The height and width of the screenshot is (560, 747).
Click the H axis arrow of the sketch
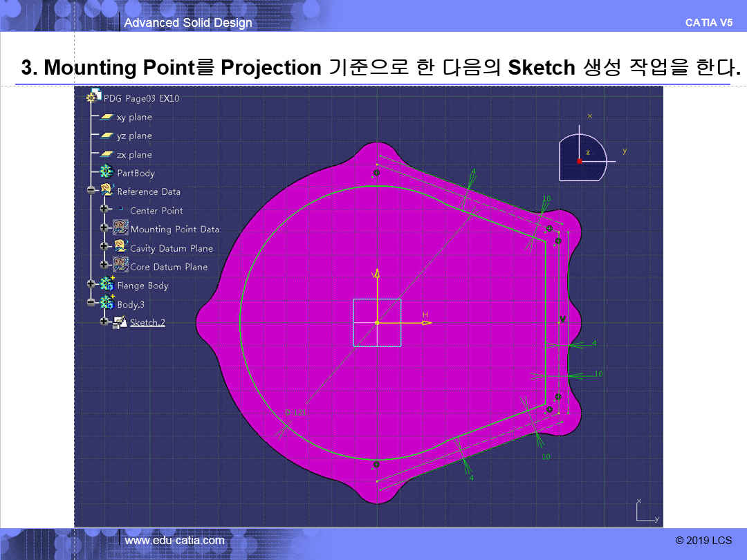click(426, 322)
